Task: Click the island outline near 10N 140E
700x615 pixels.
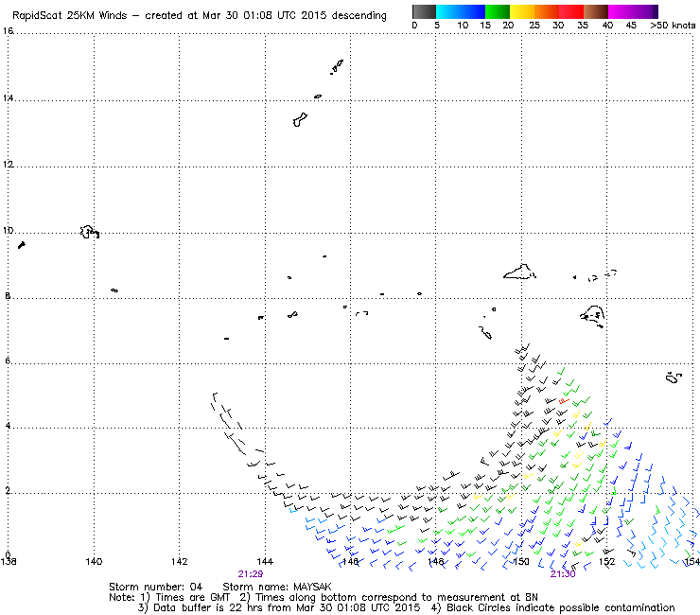Action: [89, 232]
